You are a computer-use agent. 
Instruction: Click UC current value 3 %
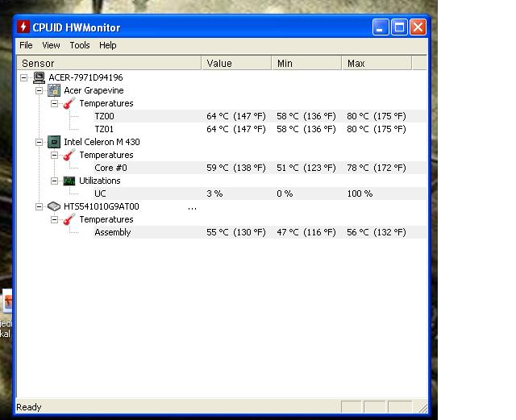click(x=214, y=193)
